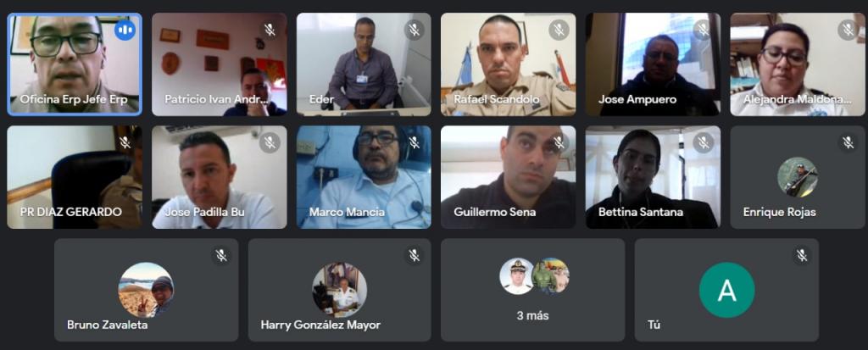Select Bettina Santana's video tile
868x350 pixels.
[654, 177]
